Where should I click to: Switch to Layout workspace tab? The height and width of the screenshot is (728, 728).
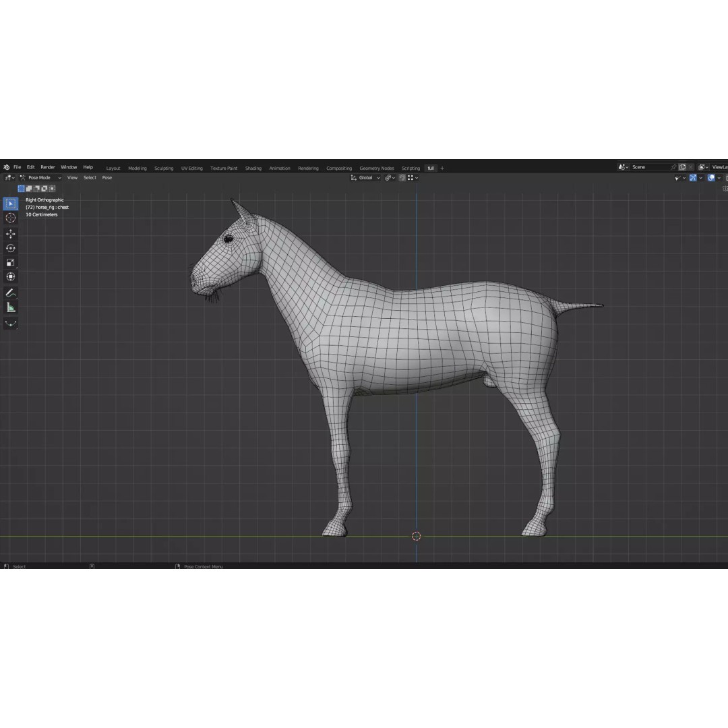point(113,168)
